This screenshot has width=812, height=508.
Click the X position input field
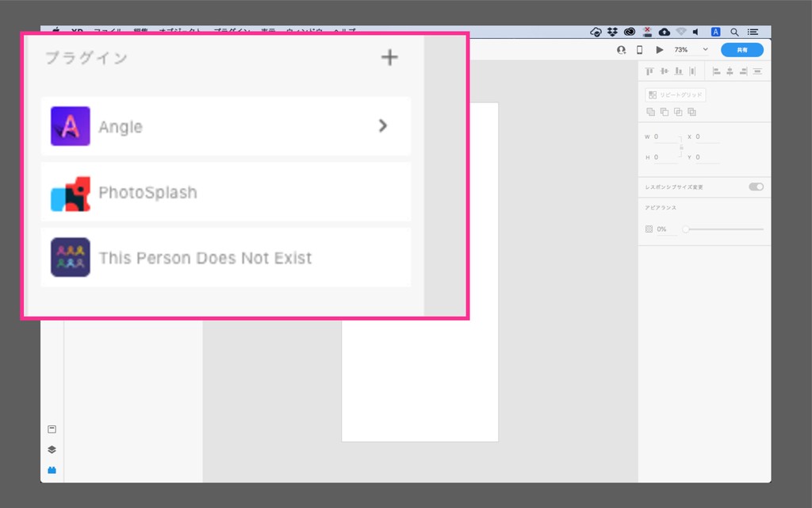click(707, 137)
